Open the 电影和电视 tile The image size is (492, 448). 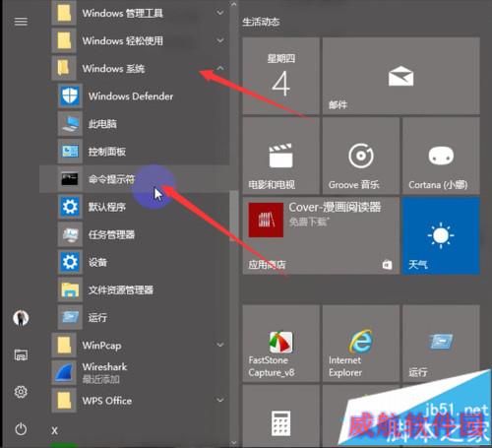pos(281,156)
